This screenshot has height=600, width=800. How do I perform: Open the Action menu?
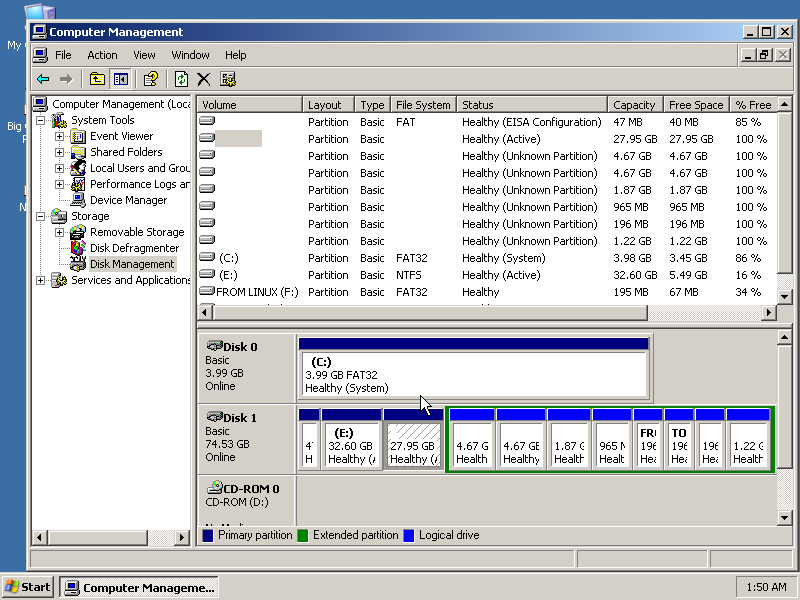(102, 55)
